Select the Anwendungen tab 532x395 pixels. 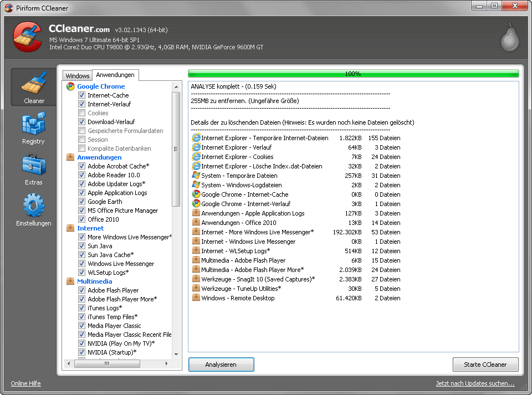(x=115, y=75)
